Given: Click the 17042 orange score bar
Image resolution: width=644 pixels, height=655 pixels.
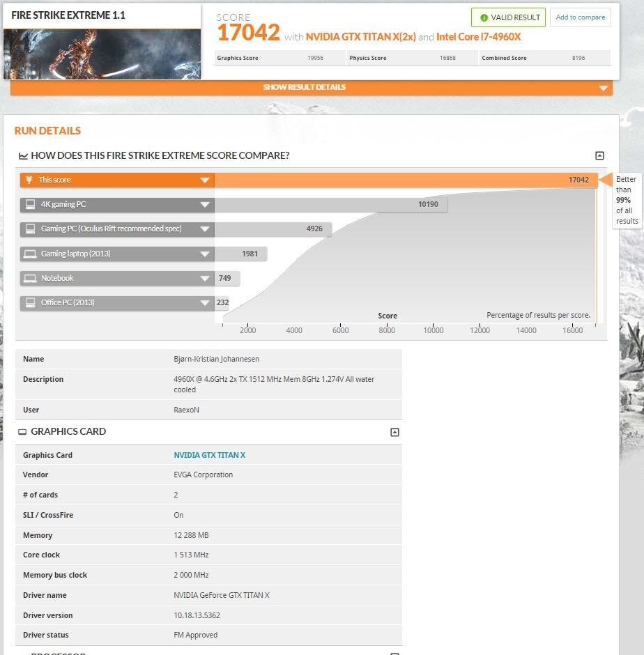Looking at the screenshot, I should pos(406,180).
